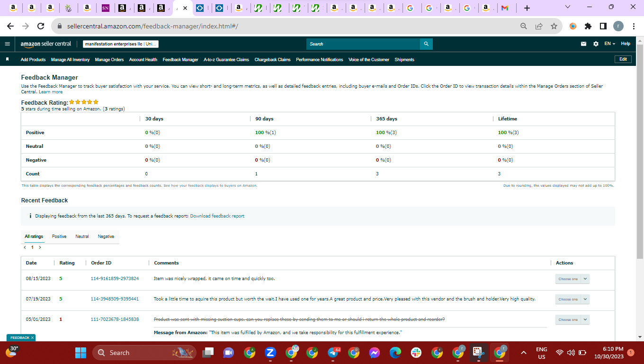The image size is (644, 364).
Task: Click 'See how your feedback displays to buyers' link
Action: click(210, 186)
